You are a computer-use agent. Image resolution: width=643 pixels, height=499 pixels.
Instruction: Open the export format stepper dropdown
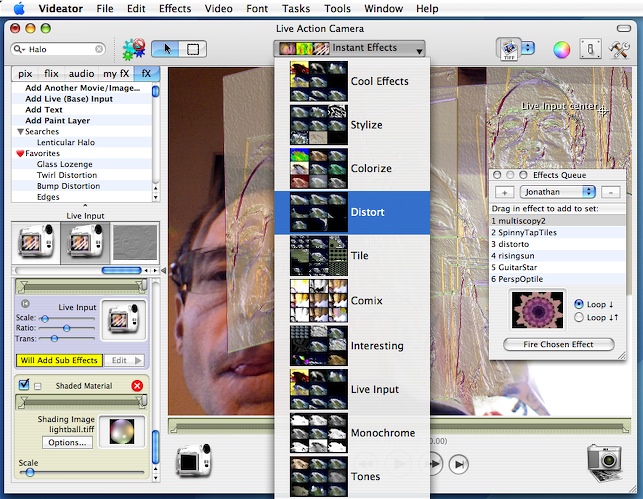click(x=528, y=48)
